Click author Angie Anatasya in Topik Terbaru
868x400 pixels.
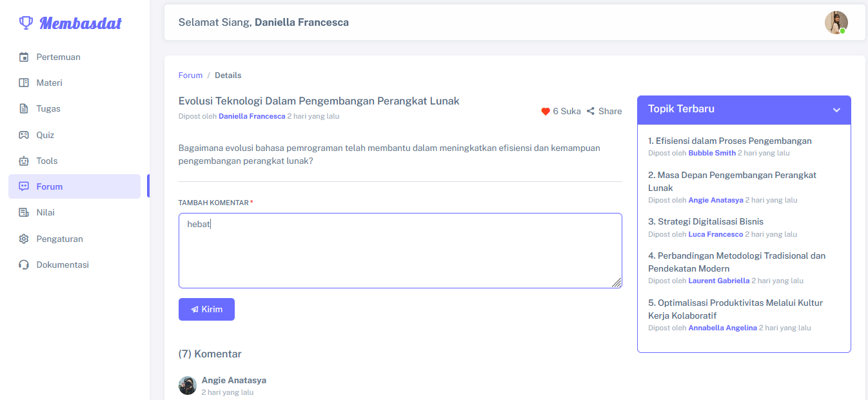(716, 200)
